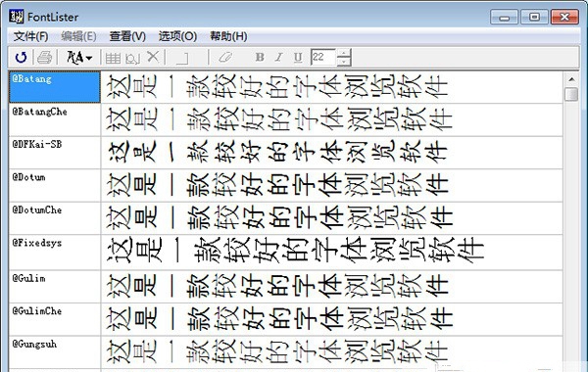Click the vertical scrollbar thumb

pyautogui.click(x=571, y=94)
